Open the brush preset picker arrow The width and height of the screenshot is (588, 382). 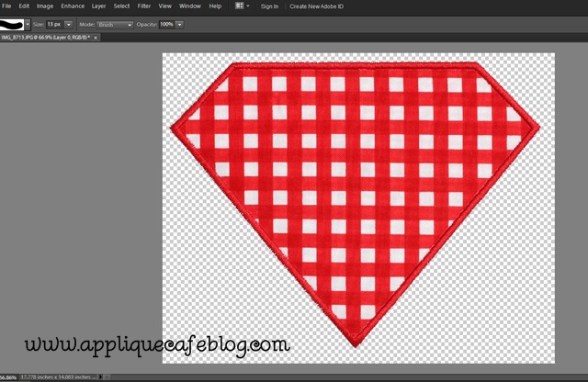click(x=28, y=25)
